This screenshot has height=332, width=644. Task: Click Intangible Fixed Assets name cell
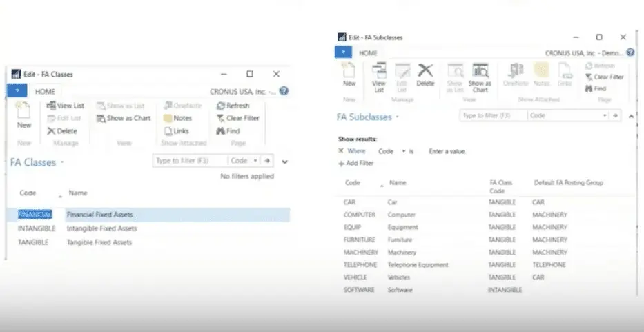(x=102, y=228)
